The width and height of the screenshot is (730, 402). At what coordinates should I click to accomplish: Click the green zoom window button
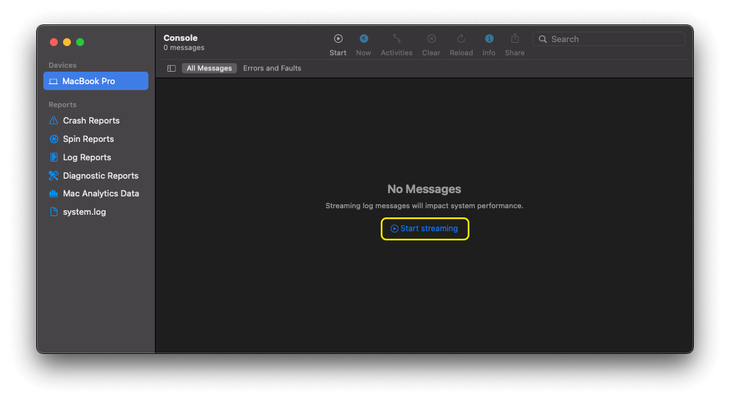click(x=80, y=42)
